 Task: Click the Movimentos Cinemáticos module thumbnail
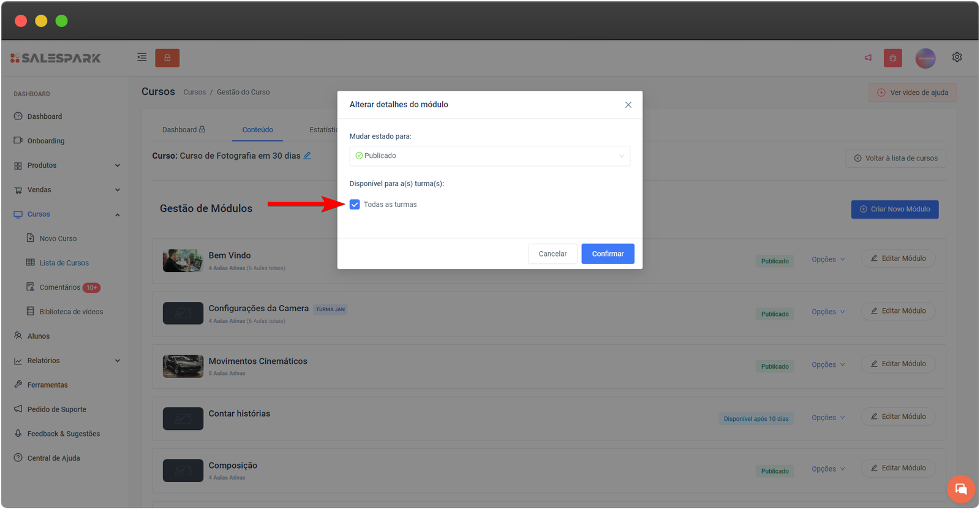(183, 366)
